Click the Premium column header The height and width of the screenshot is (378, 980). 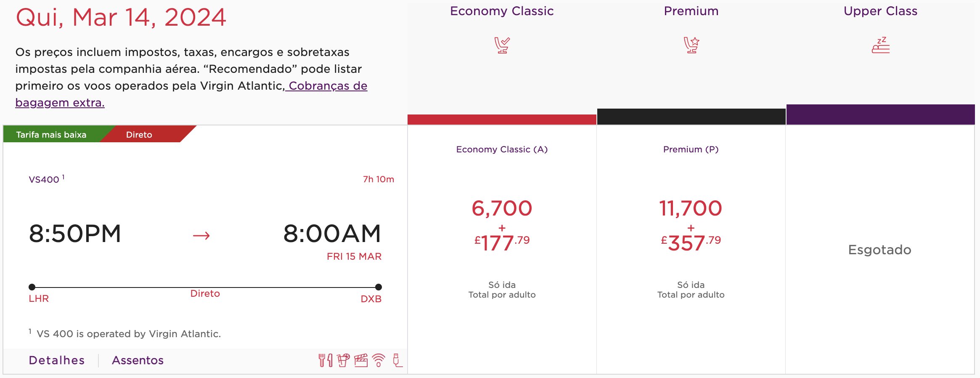691,11
